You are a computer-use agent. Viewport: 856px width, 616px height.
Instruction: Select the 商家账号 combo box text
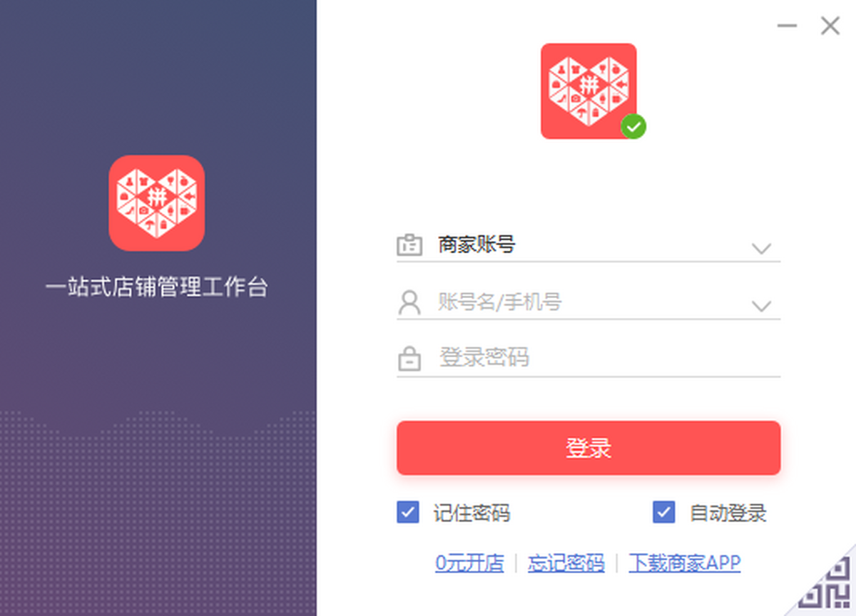477,245
